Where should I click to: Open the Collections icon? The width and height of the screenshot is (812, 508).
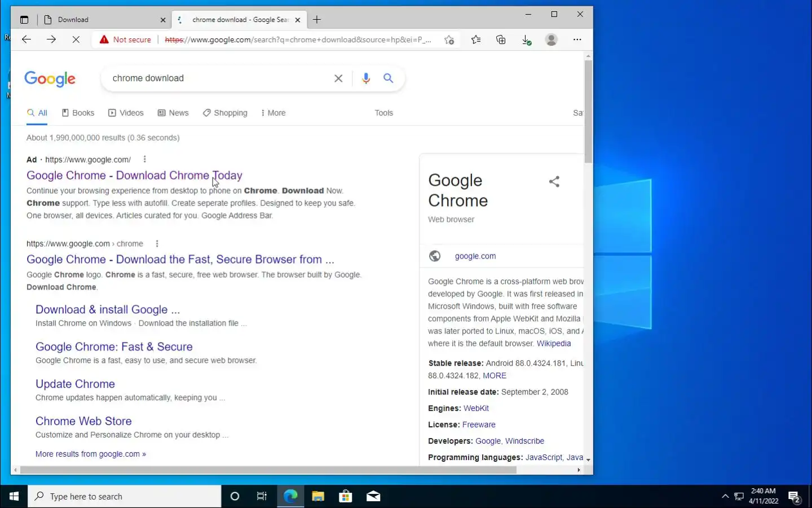501,40
